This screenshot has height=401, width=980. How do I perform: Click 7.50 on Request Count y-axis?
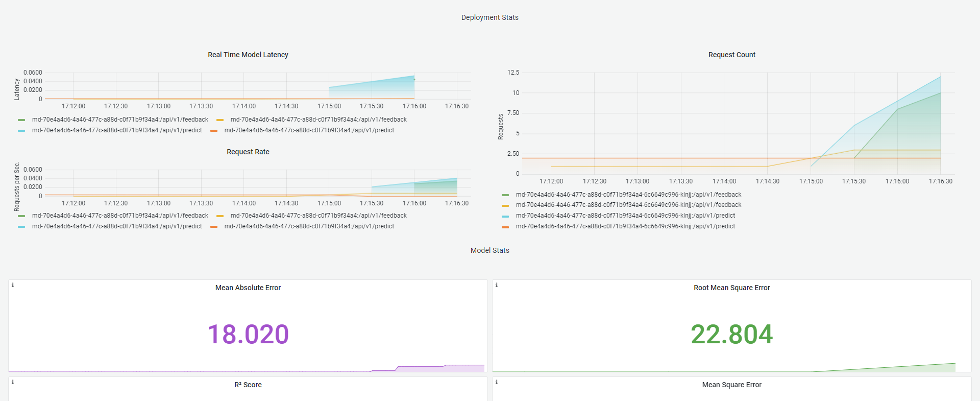(513, 113)
